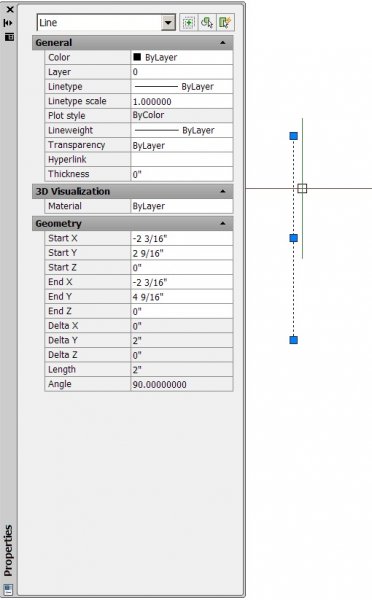Click the vertical Properties title bar label
372x600 pixels.
click(8, 551)
